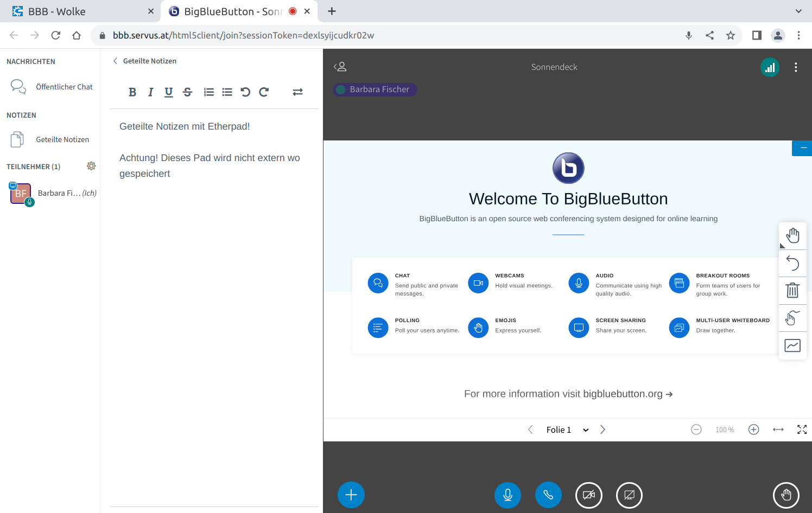Image resolution: width=812 pixels, height=513 pixels.
Task: Follow the bigbluebutton.org information link
Action: [568, 394]
